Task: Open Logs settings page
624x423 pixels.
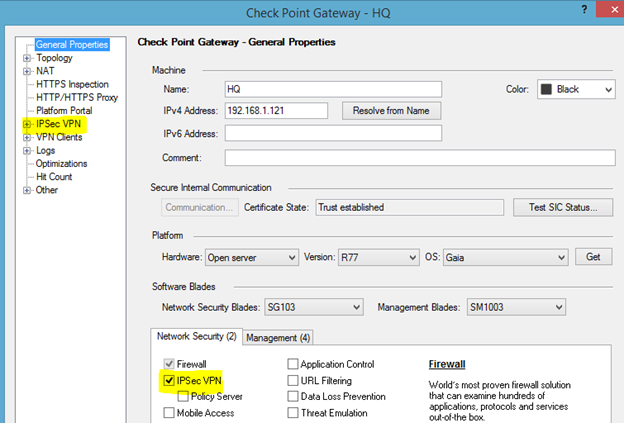Action: coord(45,151)
